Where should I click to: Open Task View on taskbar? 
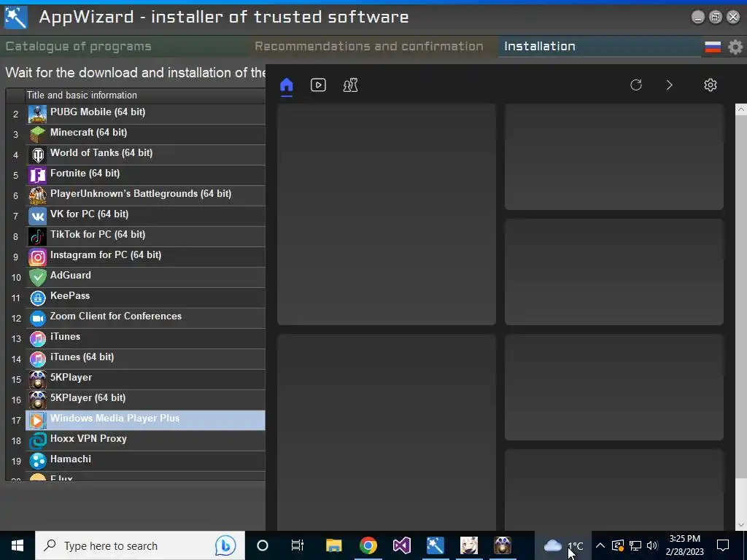point(298,545)
